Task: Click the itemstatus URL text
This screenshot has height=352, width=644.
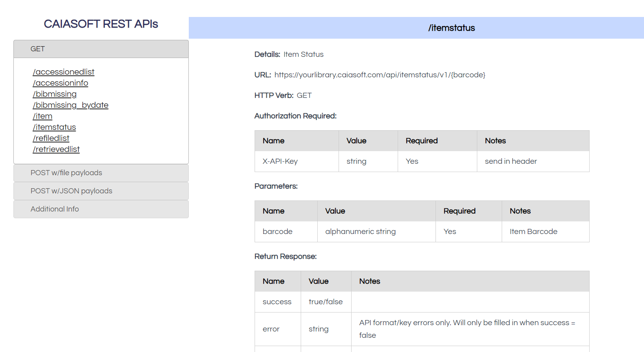Action: (380, 75)
